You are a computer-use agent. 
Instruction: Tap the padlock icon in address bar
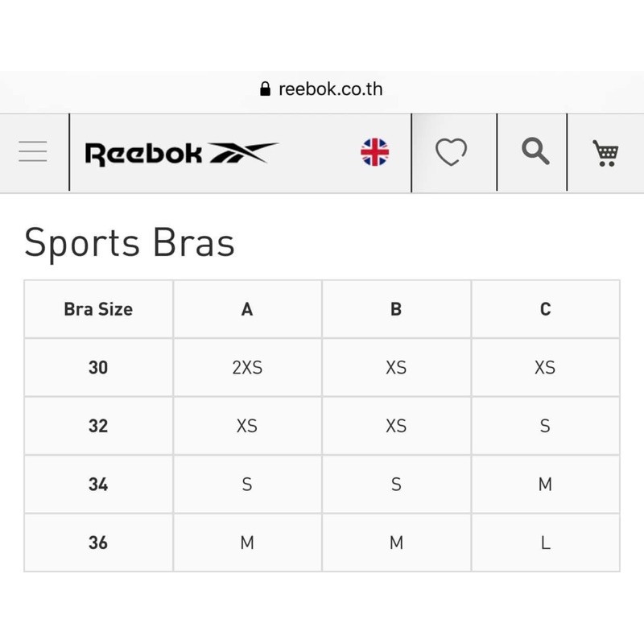[x=266, y=89]
